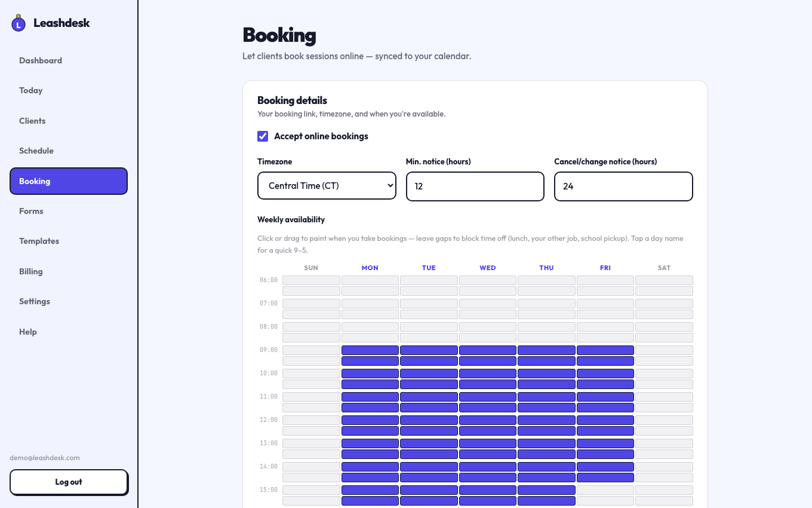Click the Booking details section title

pos(292,100)
